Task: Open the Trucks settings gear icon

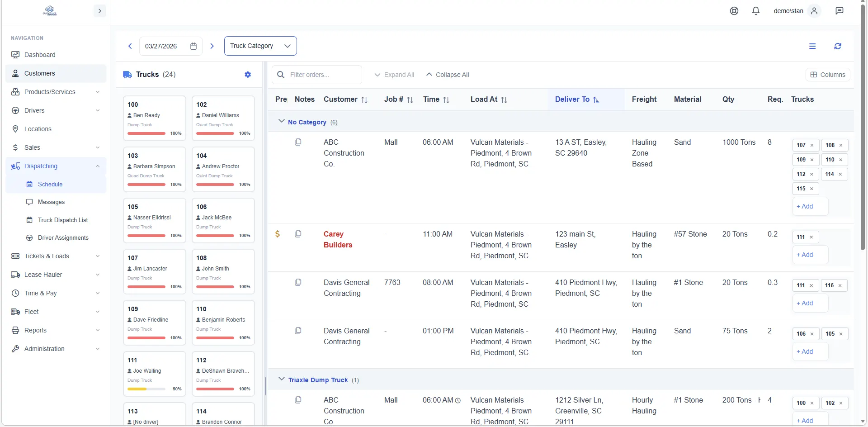Action: point(248,75)
